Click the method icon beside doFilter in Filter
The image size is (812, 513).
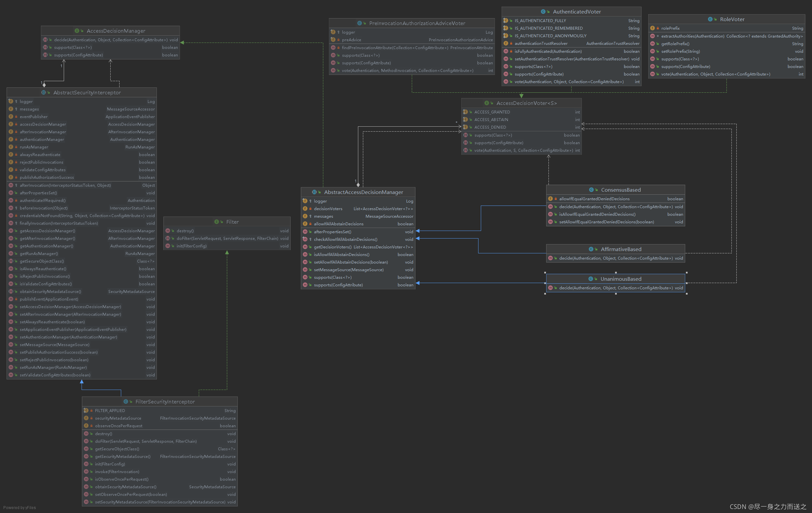click(168, 239)
